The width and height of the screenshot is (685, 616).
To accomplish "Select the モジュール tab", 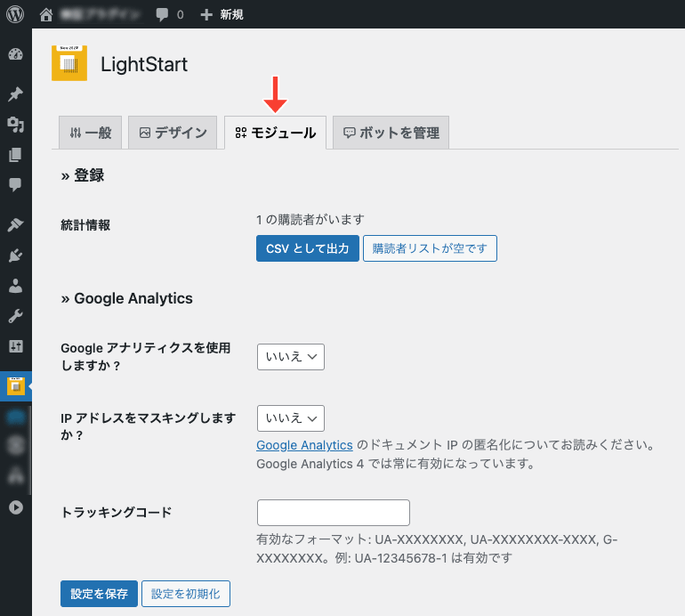I will pos(275,133).
